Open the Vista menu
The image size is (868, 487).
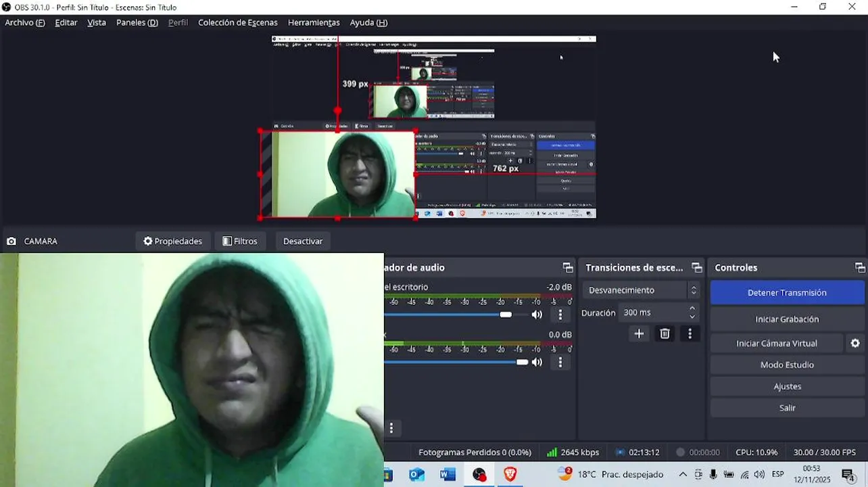pos(97,22)
